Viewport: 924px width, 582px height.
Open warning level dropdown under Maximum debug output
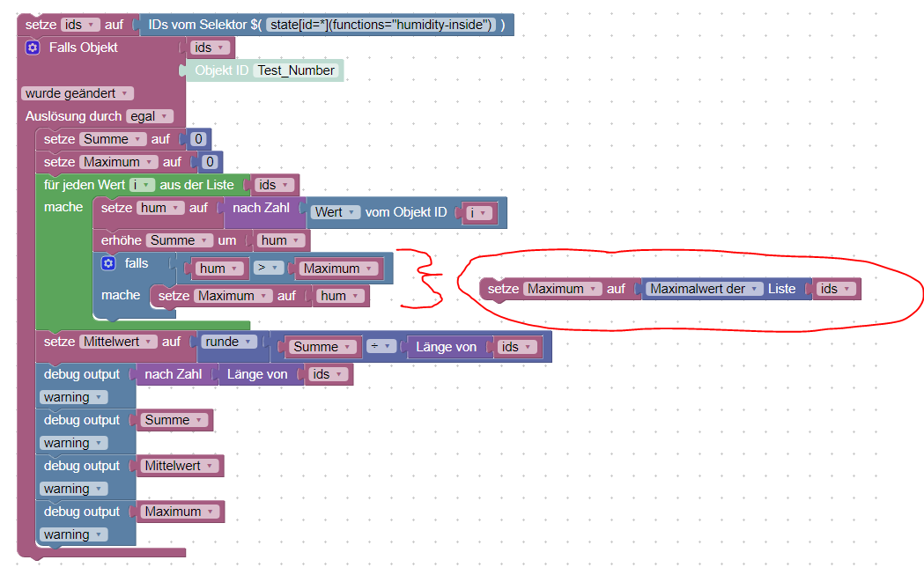(x=74, y=534)
